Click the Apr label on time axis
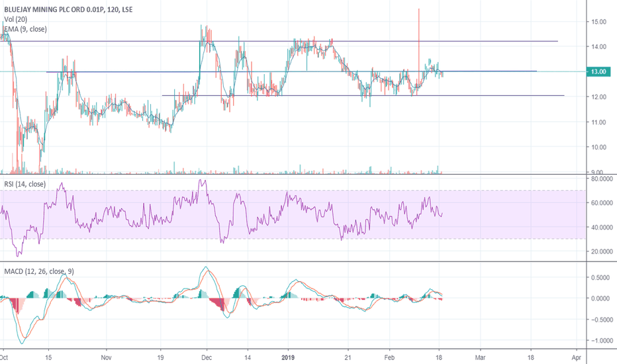This screenshot has height=364, width=617. pyautogui.click(x=577, y=357)
